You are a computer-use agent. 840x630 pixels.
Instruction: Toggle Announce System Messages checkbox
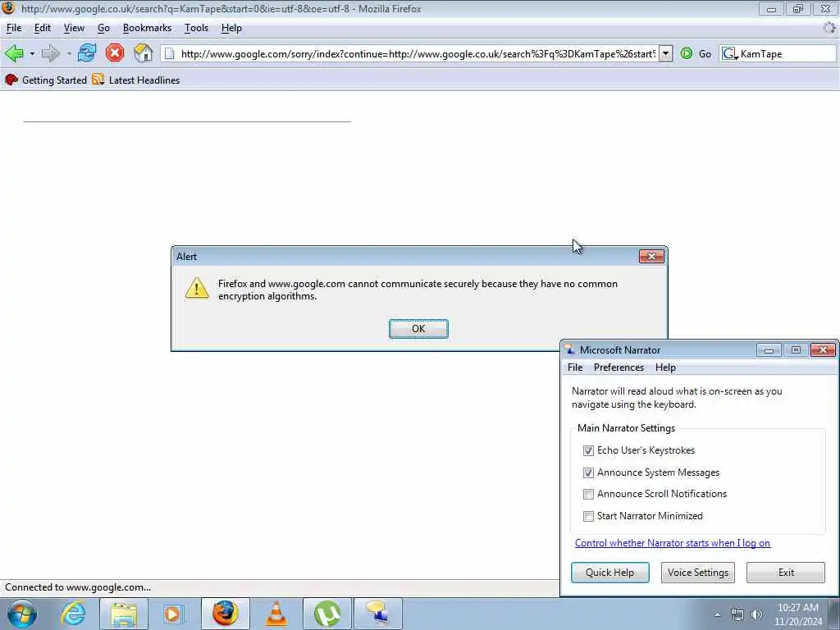tap(588, 472)
